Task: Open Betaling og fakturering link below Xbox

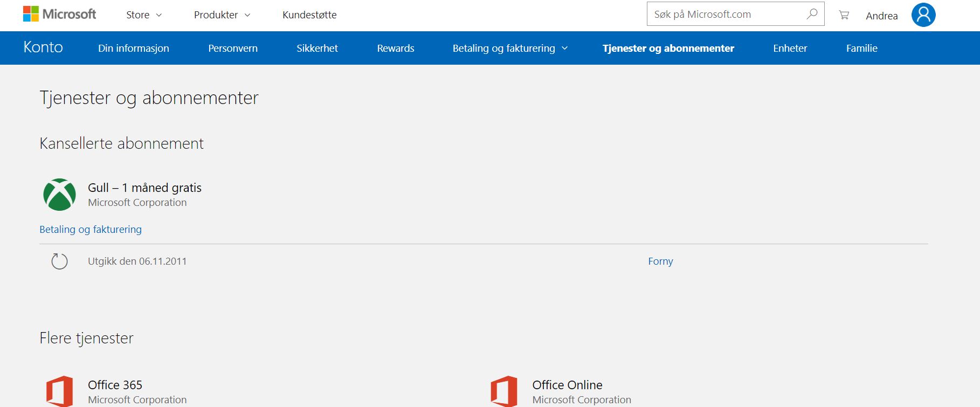Action: [x=91, y=230]
